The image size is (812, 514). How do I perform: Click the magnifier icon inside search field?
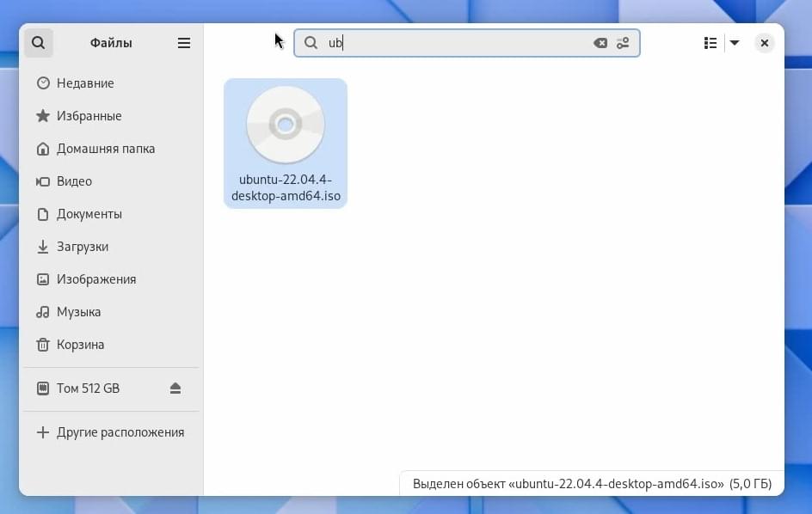click(311, 43)
